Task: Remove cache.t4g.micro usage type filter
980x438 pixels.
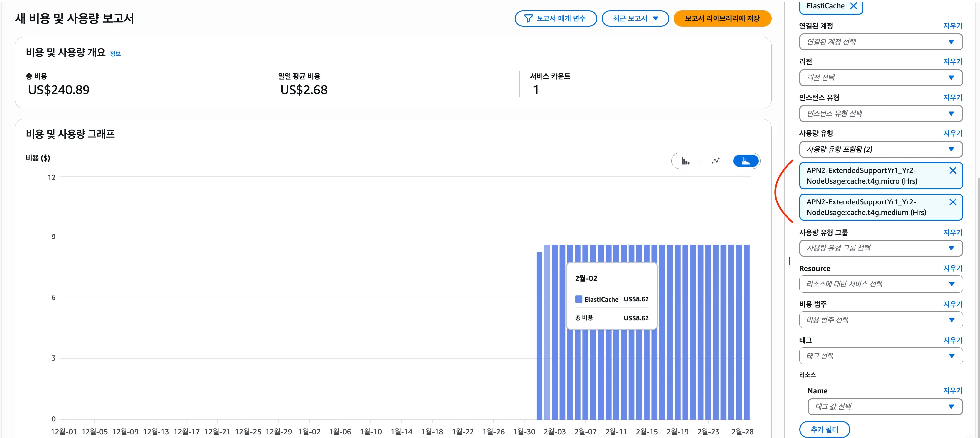Action: [x=953, y=170]
